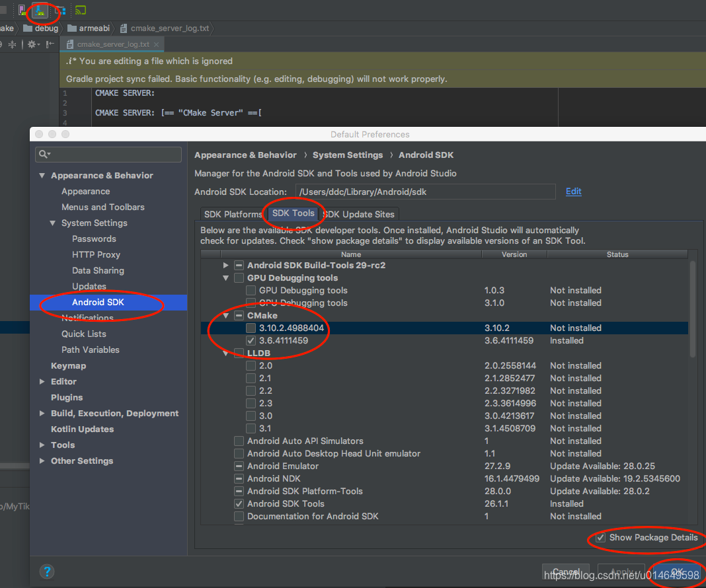Select Menus and Toolbars in settings tree
706x588 pixels.
(x=103, y=207)
